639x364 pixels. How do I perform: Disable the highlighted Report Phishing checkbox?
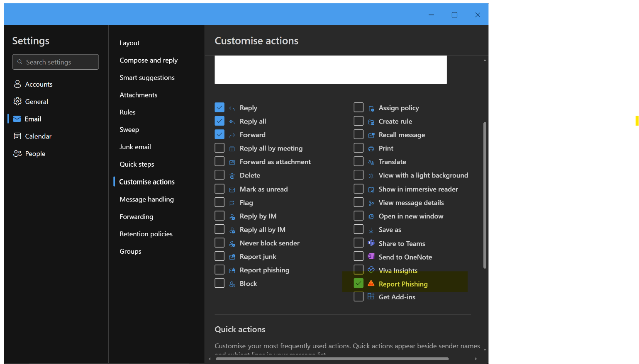(358, 283)
